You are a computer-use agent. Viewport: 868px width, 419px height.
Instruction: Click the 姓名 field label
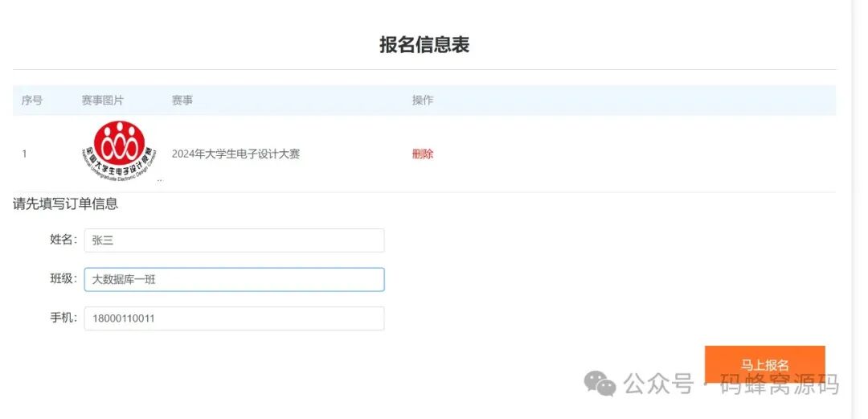pos(63,240)
